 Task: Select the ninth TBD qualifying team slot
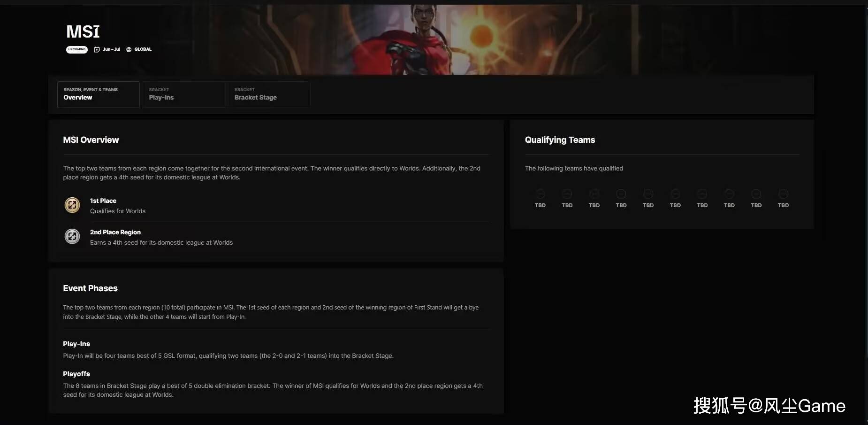point(756,198)
